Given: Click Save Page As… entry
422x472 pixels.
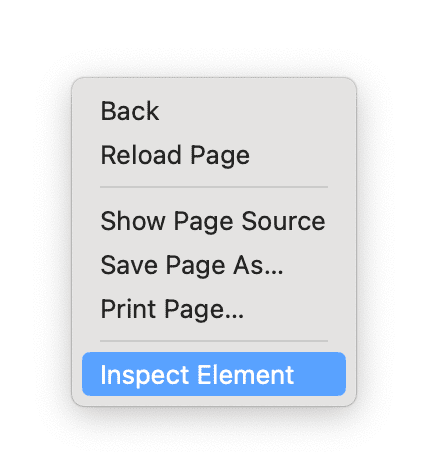Looking at the screenshot, I should [x=214, y=265].
